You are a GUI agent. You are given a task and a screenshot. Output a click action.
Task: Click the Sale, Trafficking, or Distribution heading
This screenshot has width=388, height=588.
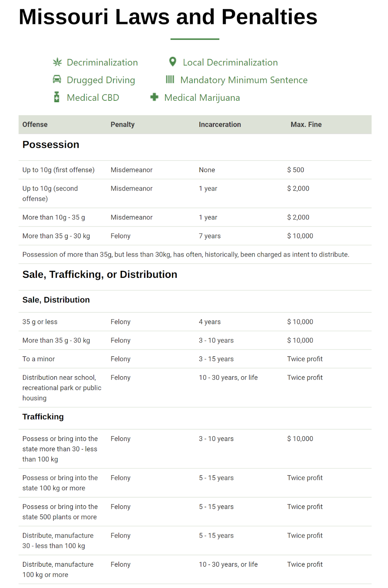(x=100, y=275)
